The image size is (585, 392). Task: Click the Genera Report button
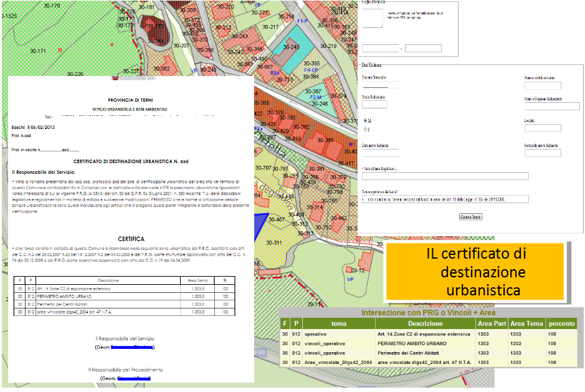[x=471, y=217]
